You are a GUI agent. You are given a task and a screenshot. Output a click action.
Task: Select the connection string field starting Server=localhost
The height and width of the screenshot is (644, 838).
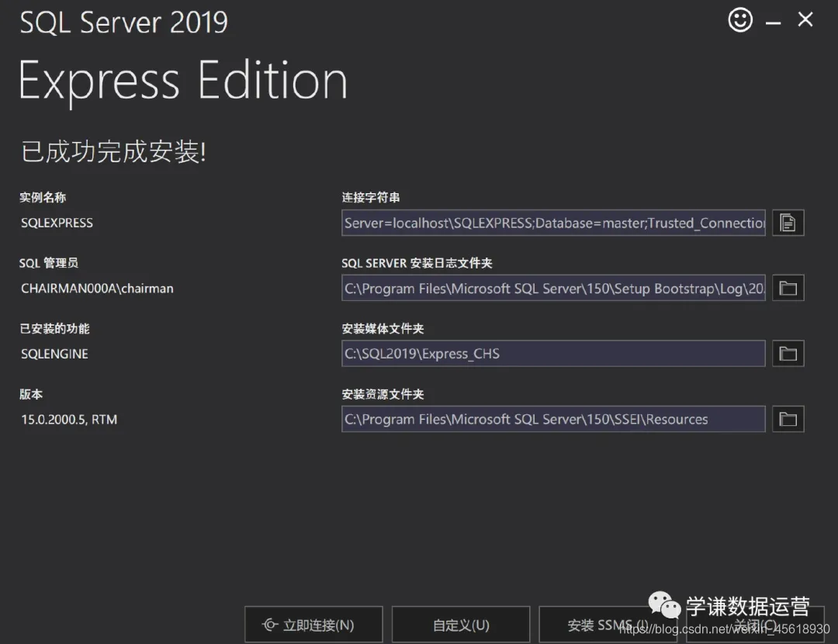(554, 223)
